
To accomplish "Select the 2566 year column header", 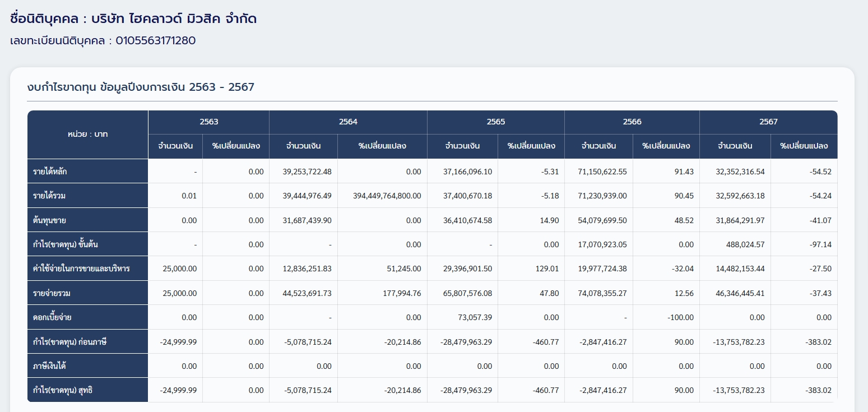I will pos(632,122).
